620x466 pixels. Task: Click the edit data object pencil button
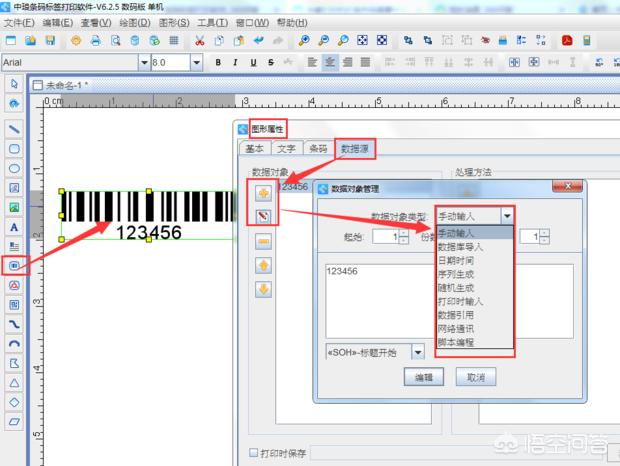click(x=263, y=215)
